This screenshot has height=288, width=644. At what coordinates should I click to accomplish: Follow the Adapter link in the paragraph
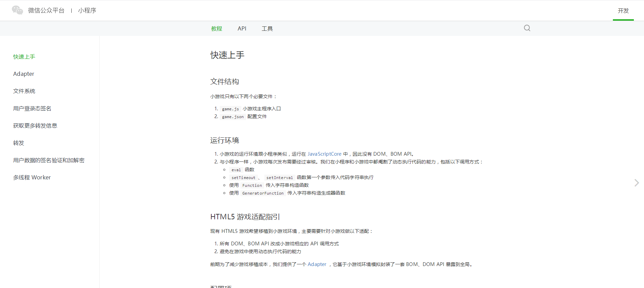point(317,264)
